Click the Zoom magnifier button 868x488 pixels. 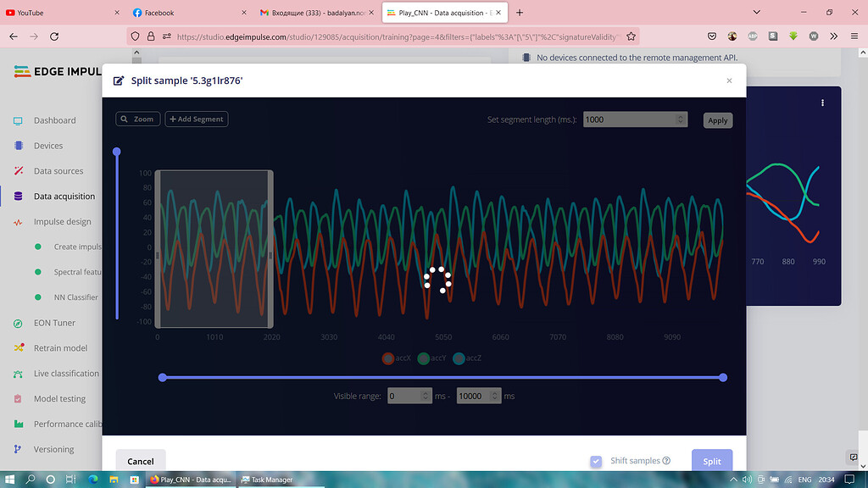pos(137,119)
